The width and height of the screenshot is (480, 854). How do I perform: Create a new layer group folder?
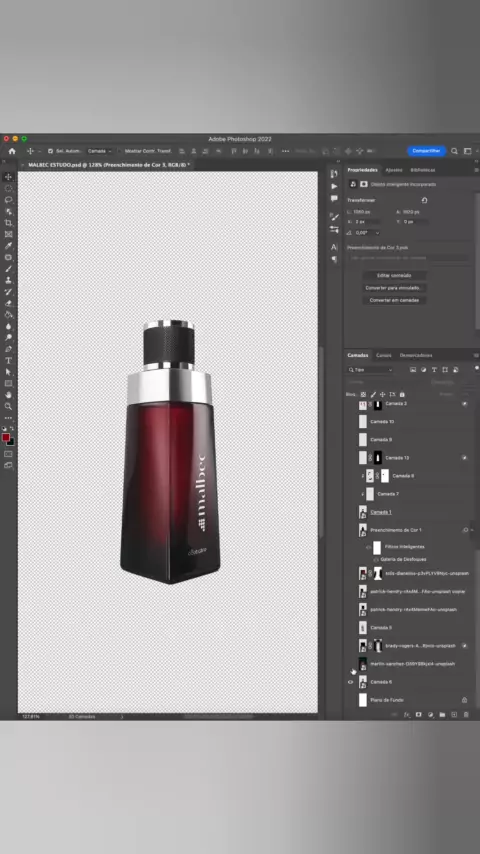442,715
